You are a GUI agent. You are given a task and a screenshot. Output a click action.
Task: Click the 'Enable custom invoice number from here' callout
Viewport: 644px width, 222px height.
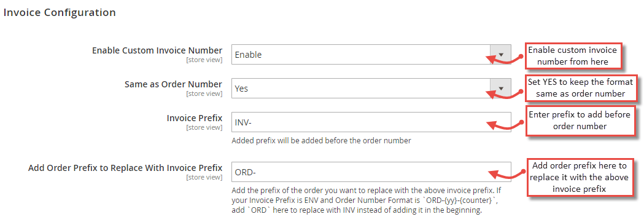tap(572, 57)
